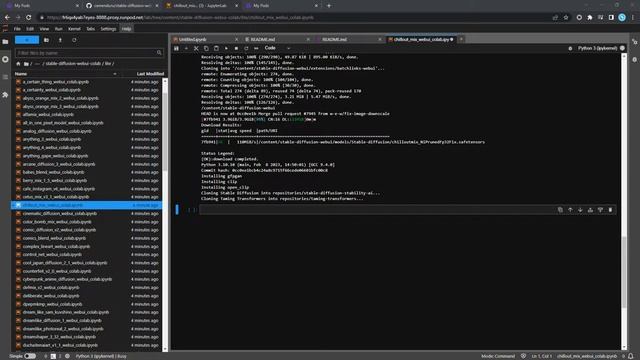Open the Running Terminals and Kernels sidebar icon
Image resolution: width=640 pixels, height=360 pixels.
(5, 60)
